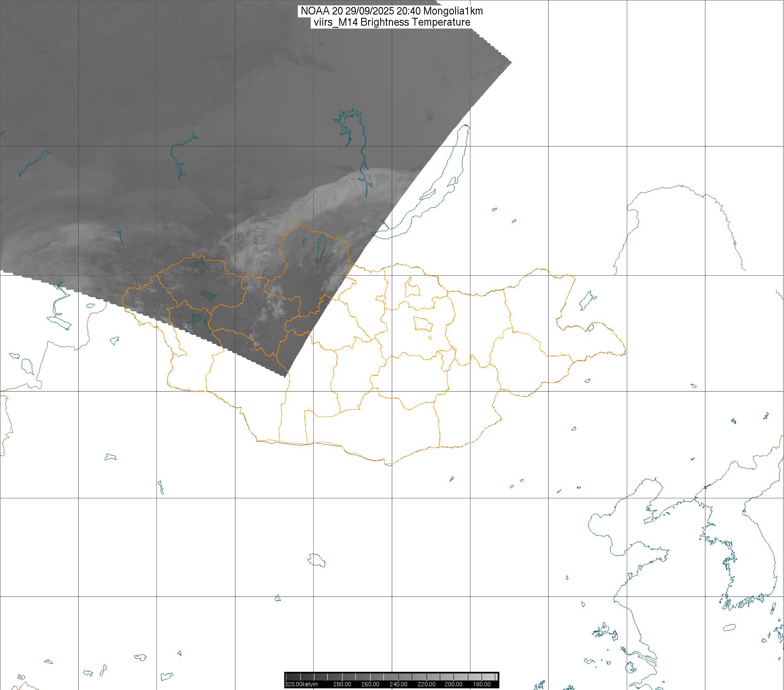The height and width of the screenshot is (690, 784).
Task: Click the "240.00" colorbar label
Action: pyautogui.click(x=398, y=684)
